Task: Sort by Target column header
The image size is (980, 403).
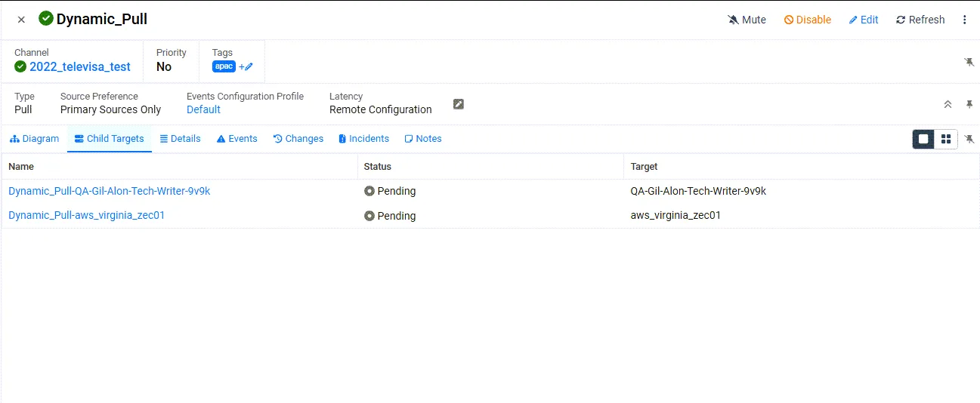Action: point(645,167)
